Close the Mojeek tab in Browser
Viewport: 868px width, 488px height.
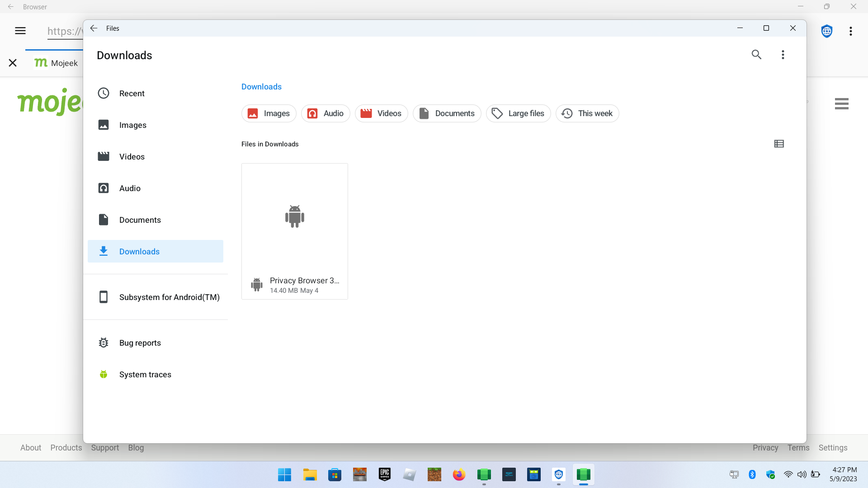(13, 63)
